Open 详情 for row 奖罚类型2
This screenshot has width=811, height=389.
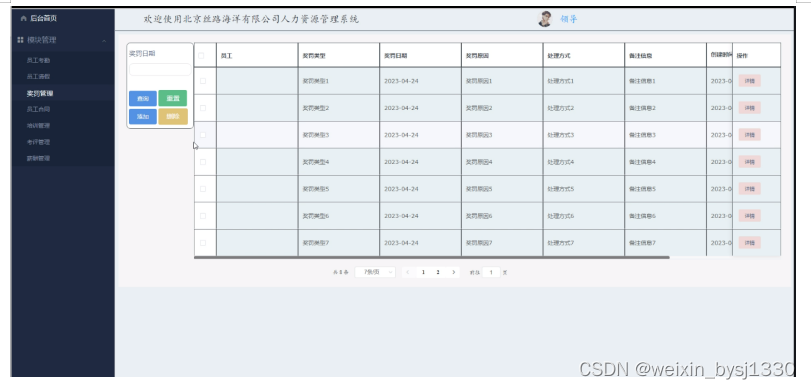(749, 108)
